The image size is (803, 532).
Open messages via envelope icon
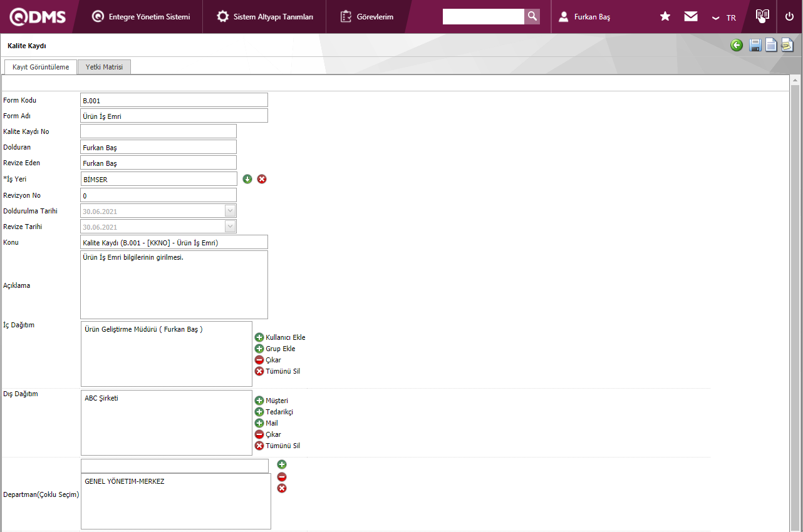(691, 17)
